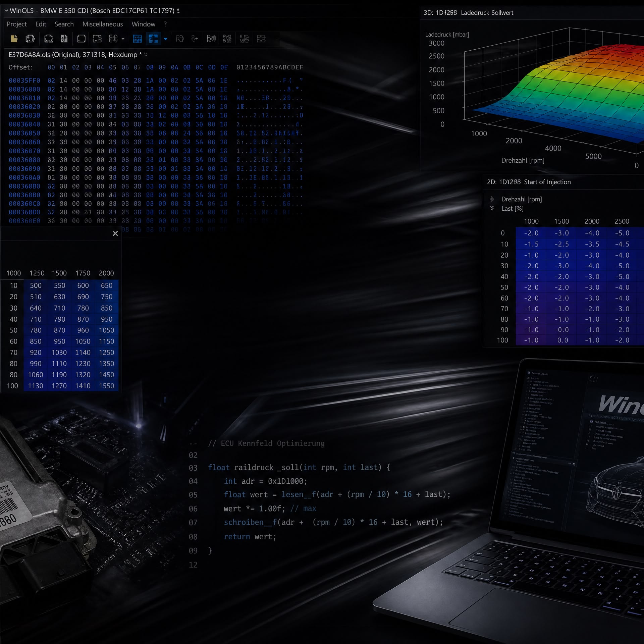Screen dimensions: 644x644
Task: Click the third toolbar icon from the right end
Action: pos(227,39)
